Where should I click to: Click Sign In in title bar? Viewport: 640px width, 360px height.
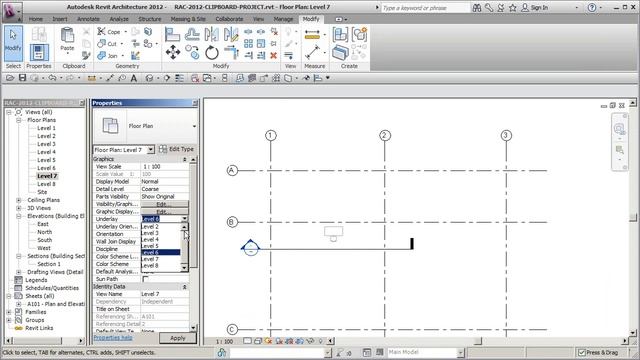pyautogui.click(x=535, y=7)
